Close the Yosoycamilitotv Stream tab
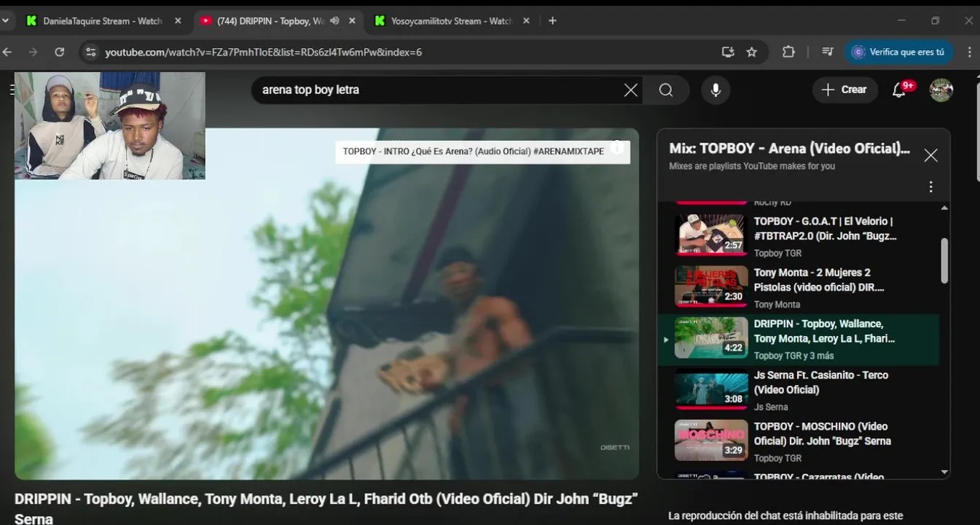The image size is (980, 525). [526, 21]
